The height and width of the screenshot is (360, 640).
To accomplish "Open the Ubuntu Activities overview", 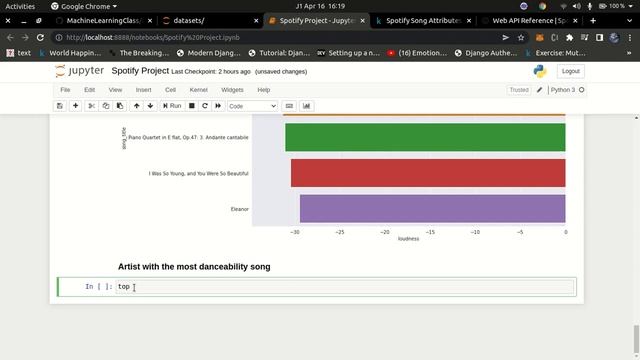I will coord(20,6).
